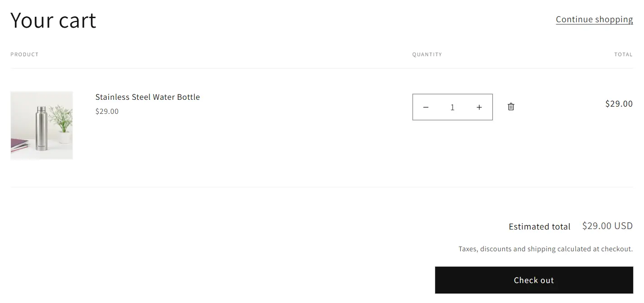Open the Continue shopping link
Screen dimensions: 644x303
594,19
